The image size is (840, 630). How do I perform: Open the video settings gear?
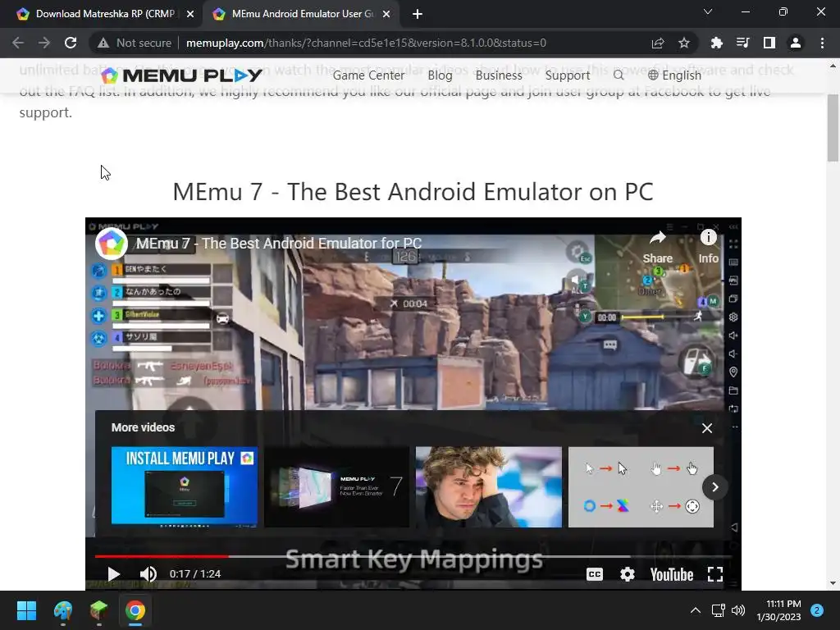628,574
